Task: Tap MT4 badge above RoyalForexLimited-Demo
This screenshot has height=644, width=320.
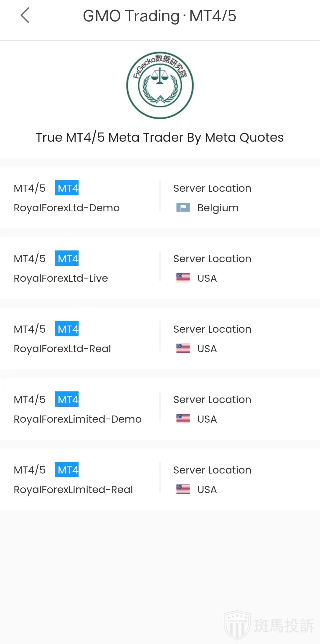Action: (x=67, y=399)
